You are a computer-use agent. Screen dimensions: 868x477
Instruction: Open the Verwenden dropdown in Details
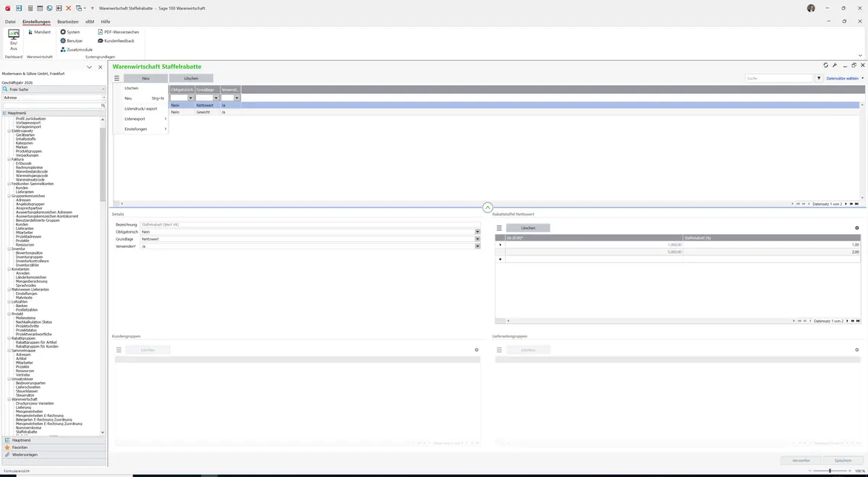click(477, 246)
